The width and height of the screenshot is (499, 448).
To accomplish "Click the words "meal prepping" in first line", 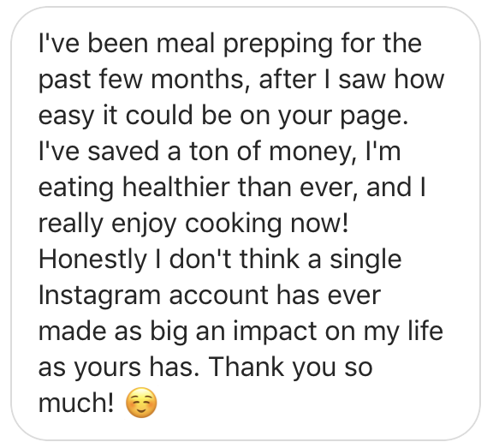I will click(245, 44).
